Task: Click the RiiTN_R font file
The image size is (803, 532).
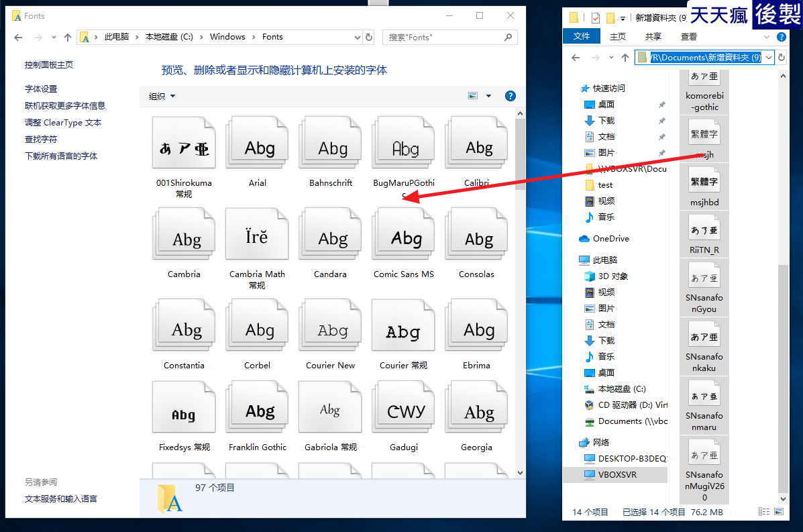Action: [x=704, y=235]
